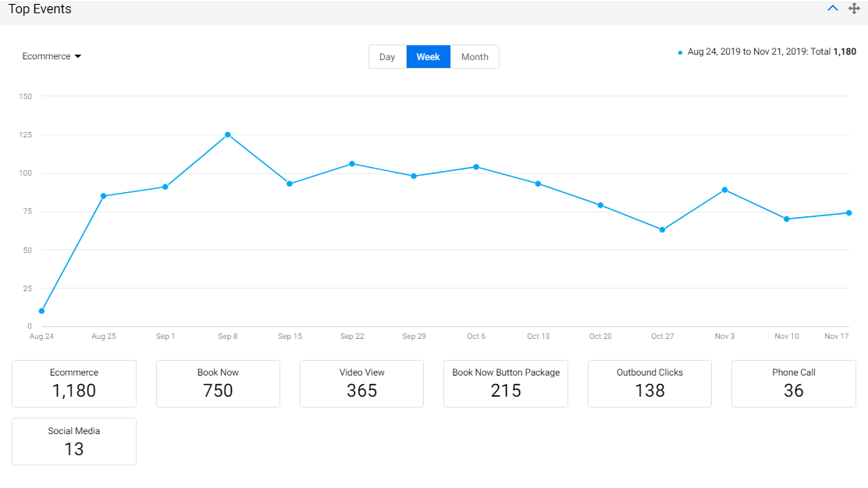Viewport: 868px width, 488px height.
Task: Click the last data point above Nov 17
Action: coord(848,213)
